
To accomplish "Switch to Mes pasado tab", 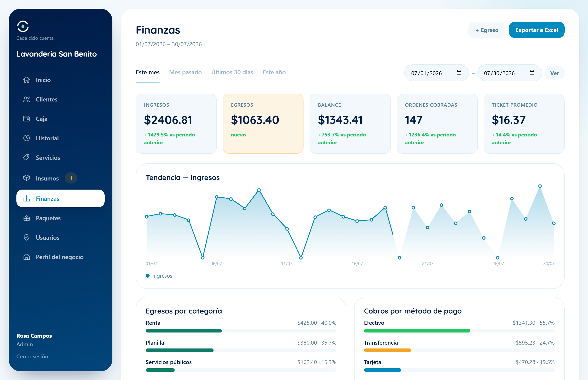I will click(185, 72).
